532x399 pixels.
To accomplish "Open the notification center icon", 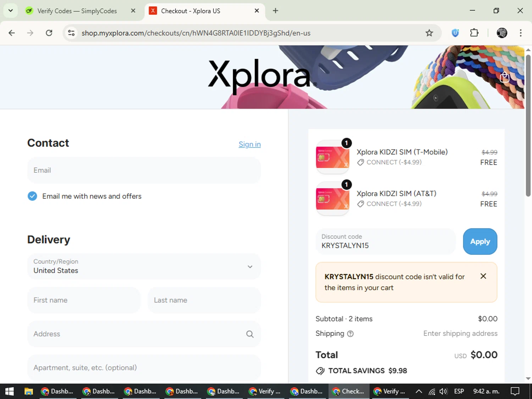I will pyautogui.click(x=515, y=391).
